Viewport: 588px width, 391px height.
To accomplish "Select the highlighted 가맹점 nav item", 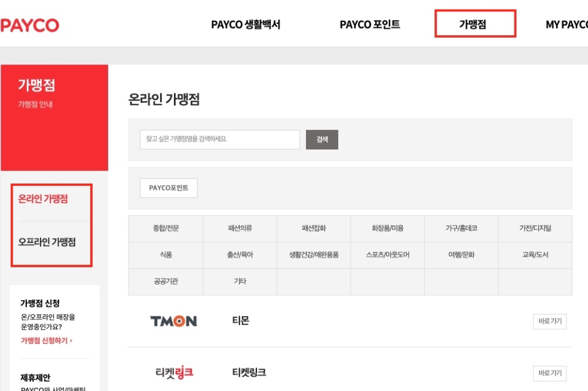I will (x=476, y=24).
